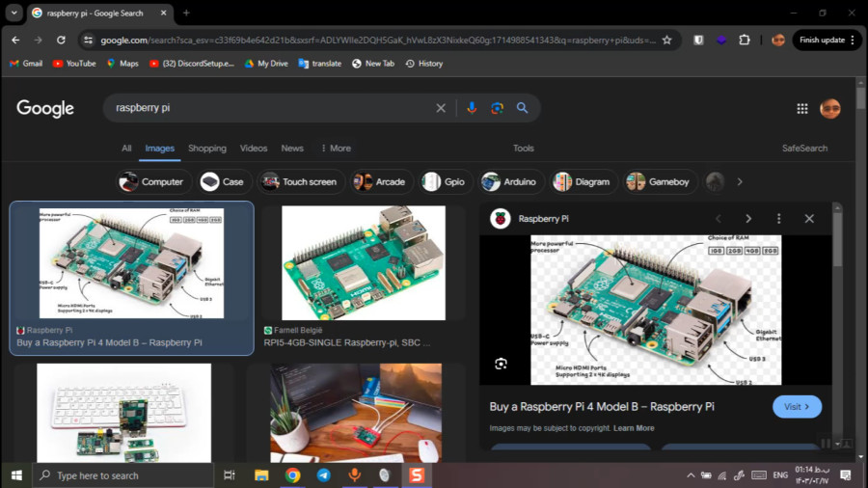Select the keyboard and boards image thumbnail

124,413
